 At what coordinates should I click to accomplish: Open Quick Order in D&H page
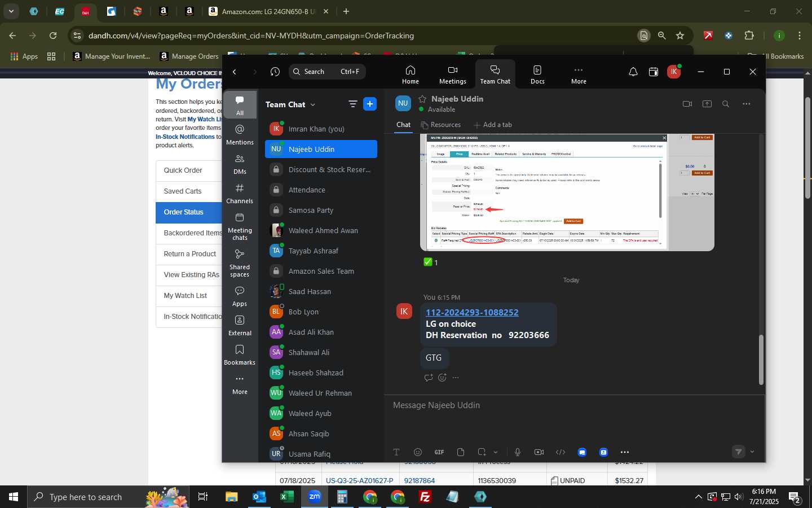tap(189, 170)
